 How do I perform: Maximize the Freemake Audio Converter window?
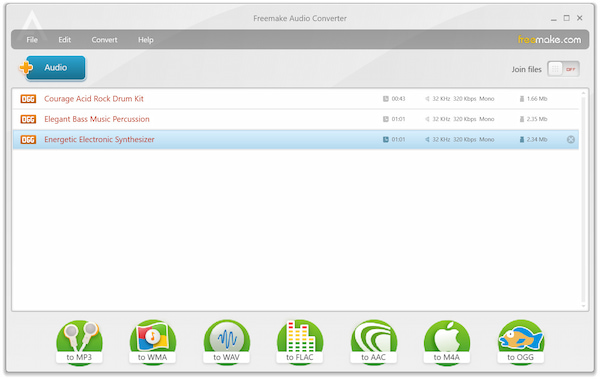point(567,18)
